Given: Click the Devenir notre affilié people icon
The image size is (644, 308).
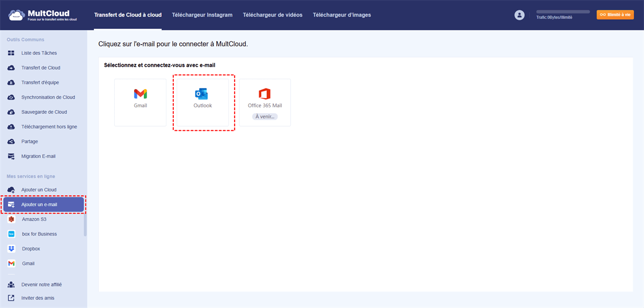Looking at the screenshot, I should 11,284.
